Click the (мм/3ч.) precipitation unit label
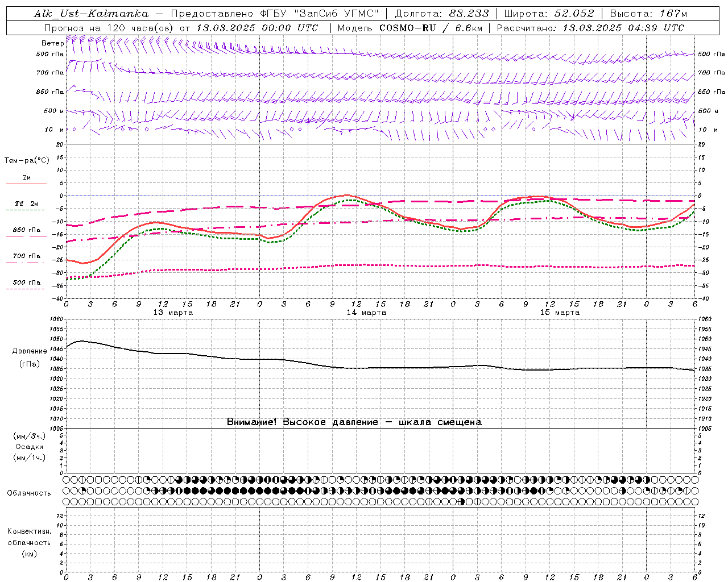 pos(30,436)
